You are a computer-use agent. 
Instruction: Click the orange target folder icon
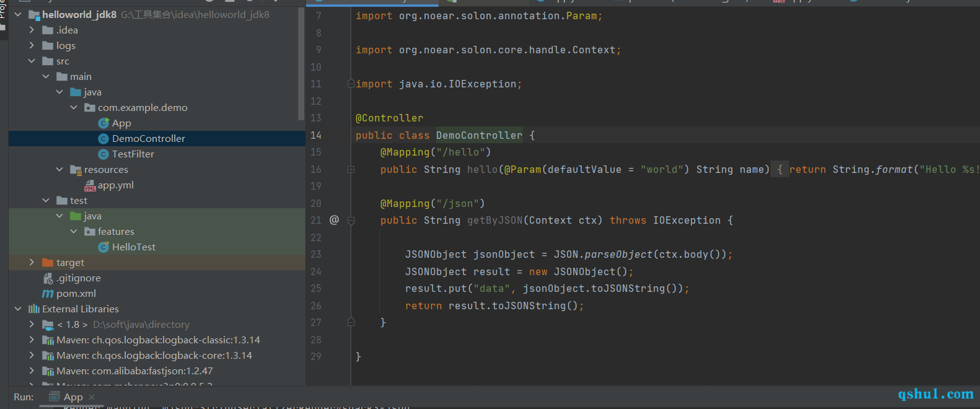(x=48, y=263)
